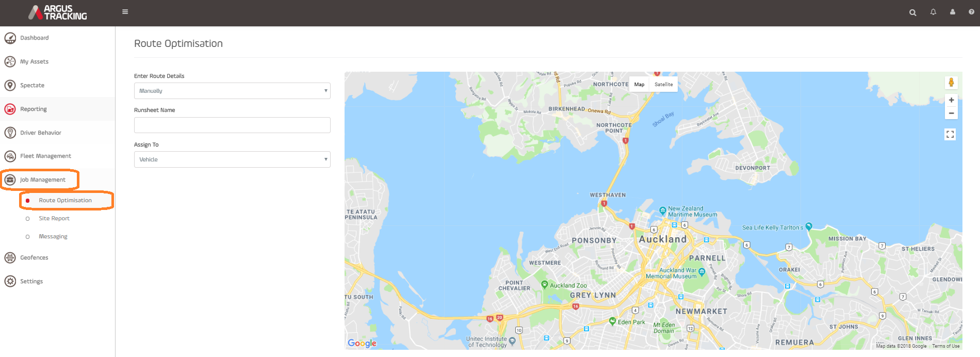This screenshot has height=357, width=980.
Task: Select the Messaging radio bullet
Action: pos(28,237)
